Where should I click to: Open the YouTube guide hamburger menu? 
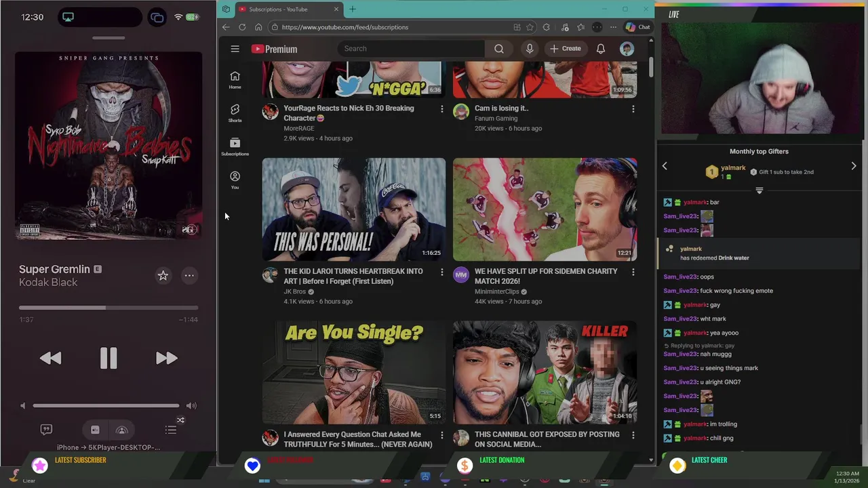pos(235,49)
